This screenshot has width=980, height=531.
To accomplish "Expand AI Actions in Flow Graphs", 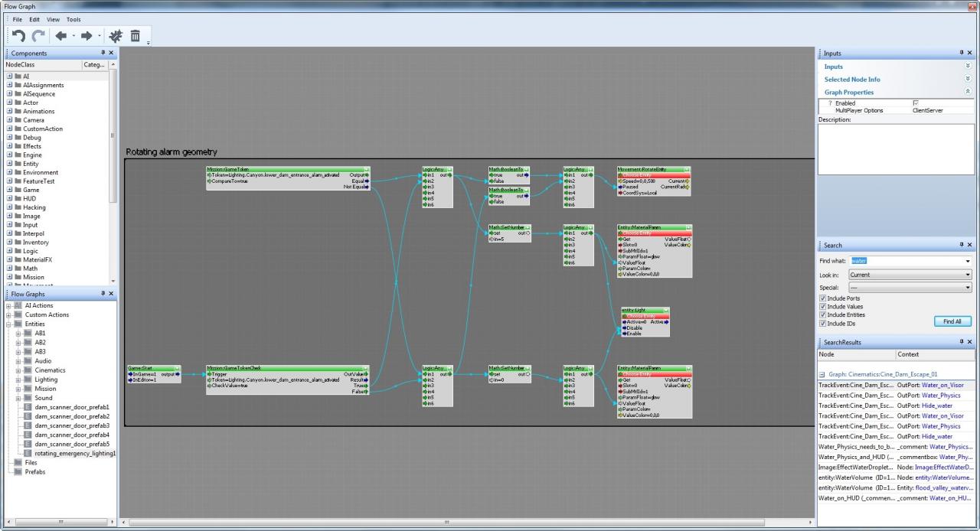I will 8,305.
